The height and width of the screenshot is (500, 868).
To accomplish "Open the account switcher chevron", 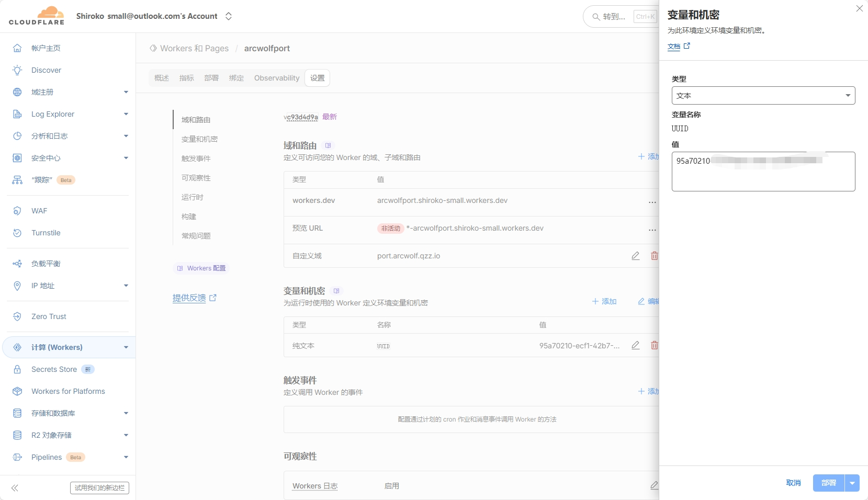I will point(229,16).
